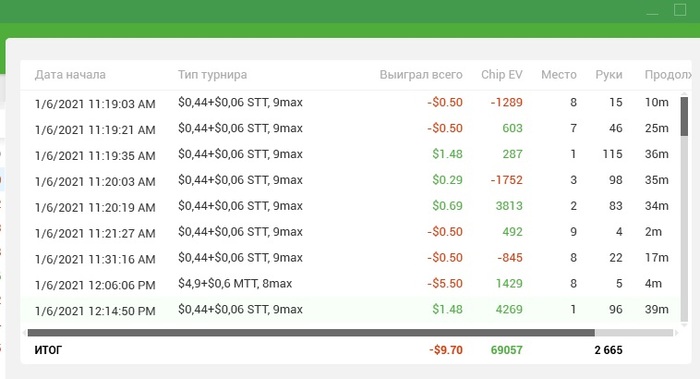Click the minimize window icon

pos(652,13)
